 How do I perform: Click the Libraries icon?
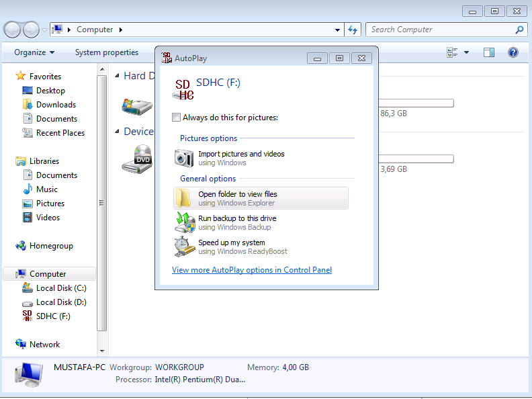coord(21,161)
